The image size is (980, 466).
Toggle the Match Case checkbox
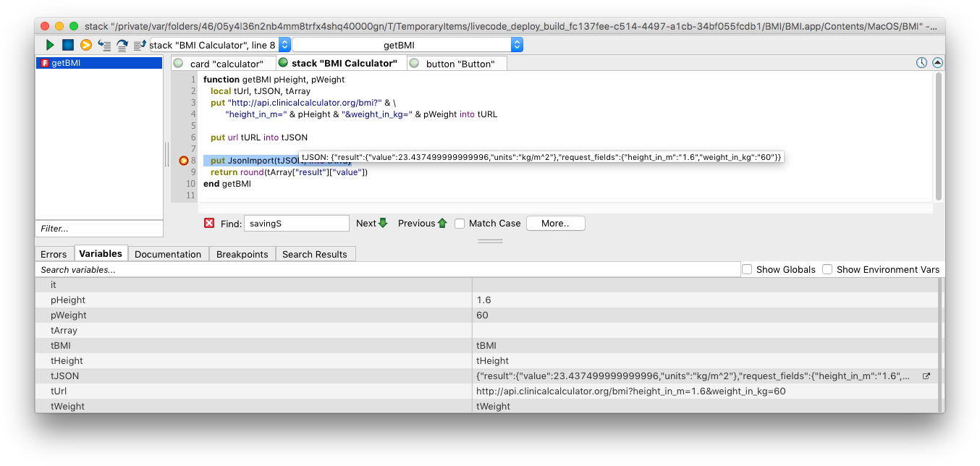(460, 224)
